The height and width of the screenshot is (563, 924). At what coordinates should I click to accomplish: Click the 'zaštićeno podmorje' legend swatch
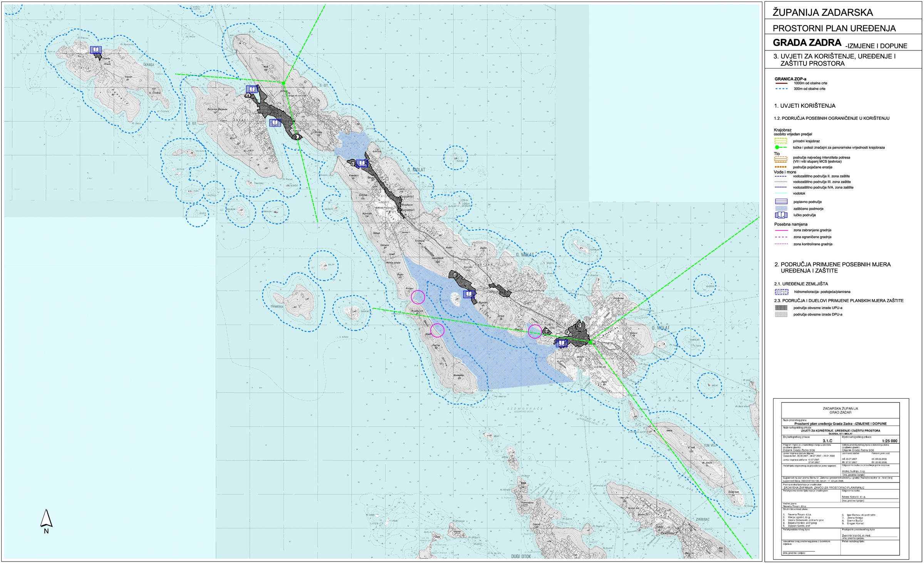[781, 208]
